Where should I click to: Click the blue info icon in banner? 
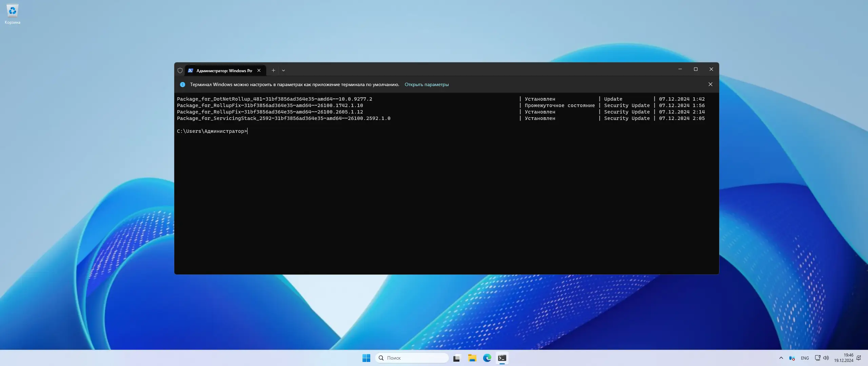pyautogui.click(x=182, y=84)
